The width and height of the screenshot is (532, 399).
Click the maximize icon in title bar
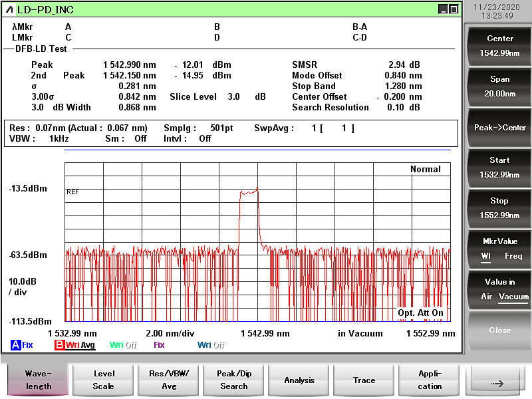(454, 9)
